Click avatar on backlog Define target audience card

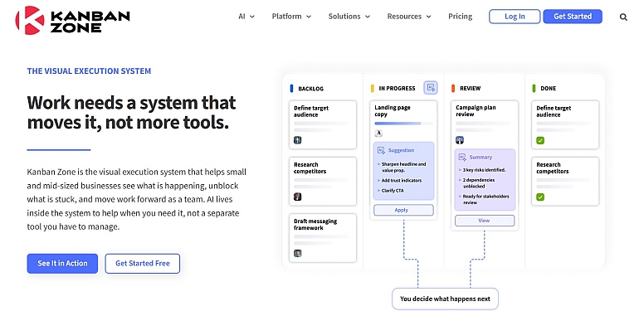(298, 140)
